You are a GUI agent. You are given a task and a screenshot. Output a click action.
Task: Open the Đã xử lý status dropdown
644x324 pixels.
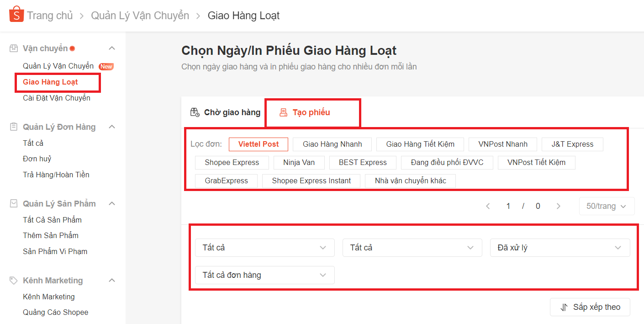[560, 247]
